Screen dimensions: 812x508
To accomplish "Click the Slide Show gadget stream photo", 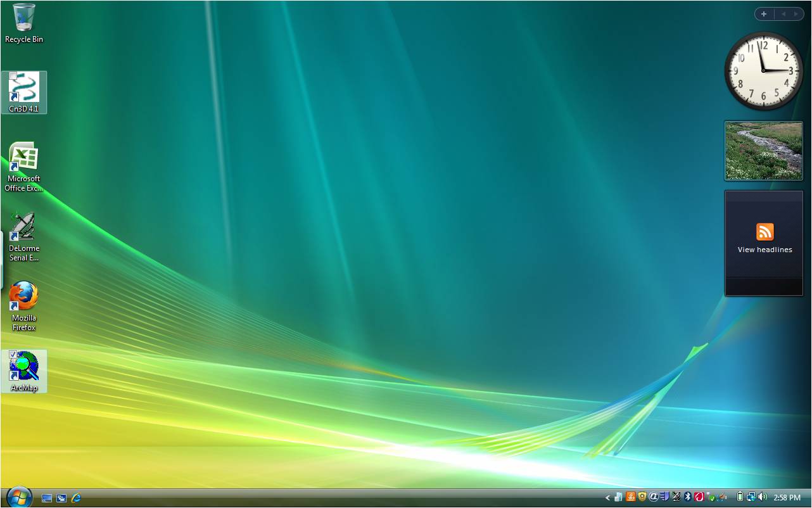I will pyautogui.click(x=764, y=151).
